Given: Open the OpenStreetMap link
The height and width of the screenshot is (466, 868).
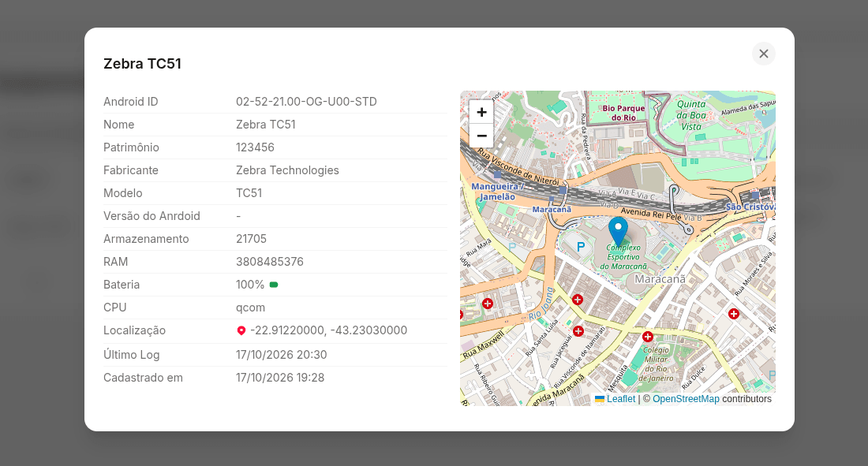Looking at the screenshot, I should click(686, 399).
